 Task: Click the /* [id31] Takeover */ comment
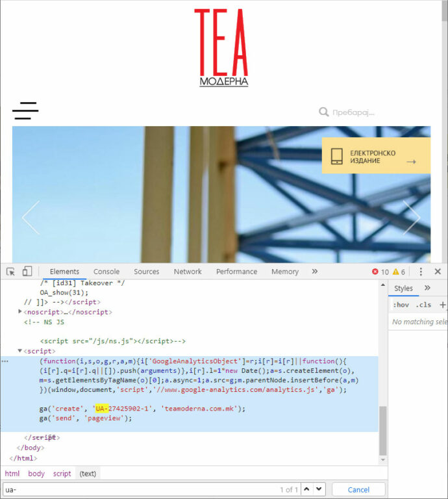pos(82,283)
